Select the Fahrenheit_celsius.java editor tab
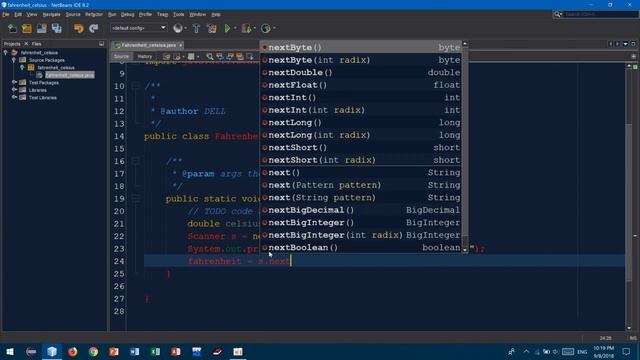640x360 pixels. [x=148, y=45]
